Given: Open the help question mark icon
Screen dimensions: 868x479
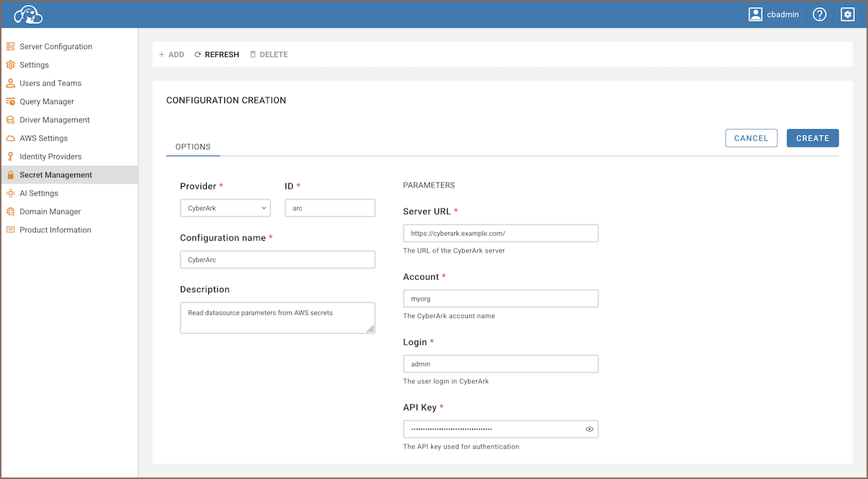Looking at the screenshot, I should pyautogui.click(x=819, y=14).
